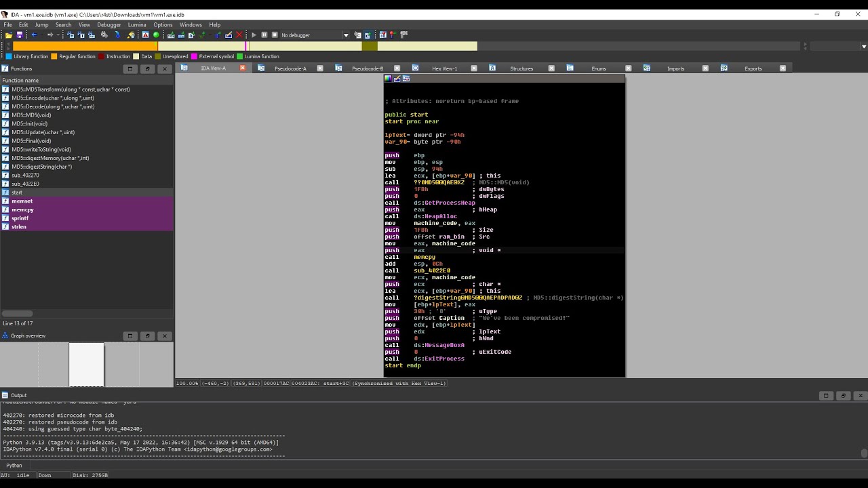Switch to the Pseudocode-A tab
Viewport: 868px width, 488px height.
point(290,68)
